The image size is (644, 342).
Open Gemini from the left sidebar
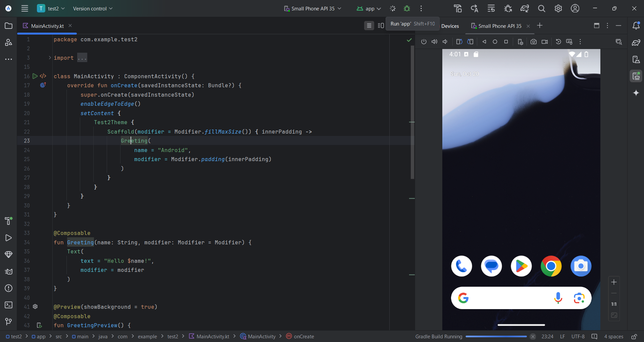pyautogui.click(x=637, y=93)
